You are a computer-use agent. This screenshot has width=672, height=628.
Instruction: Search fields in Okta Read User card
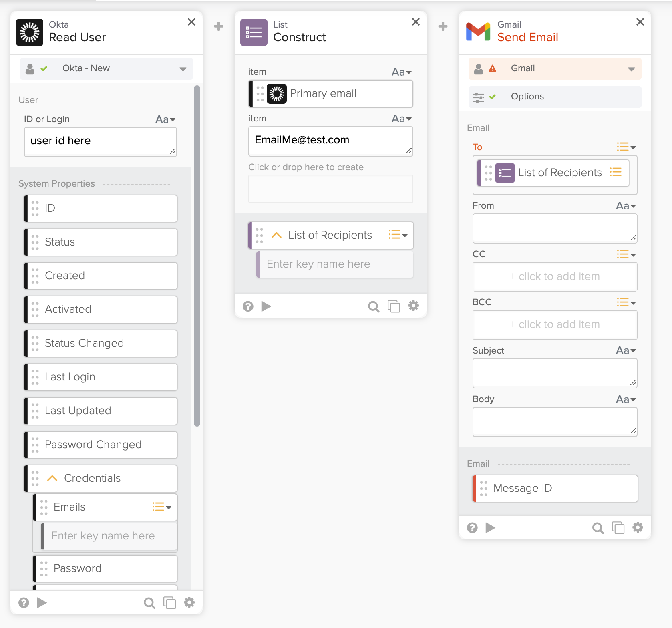click(x=149, y=603)
